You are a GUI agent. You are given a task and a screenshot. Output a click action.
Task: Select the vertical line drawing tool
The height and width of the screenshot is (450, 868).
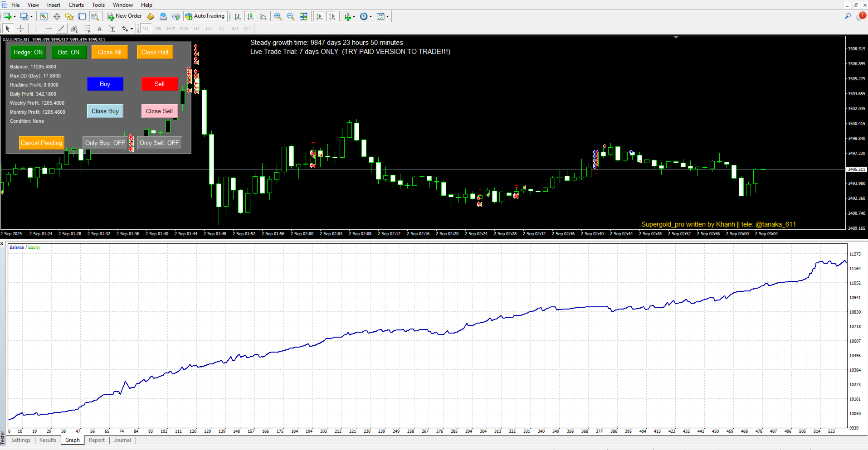(x=36, y=29)
